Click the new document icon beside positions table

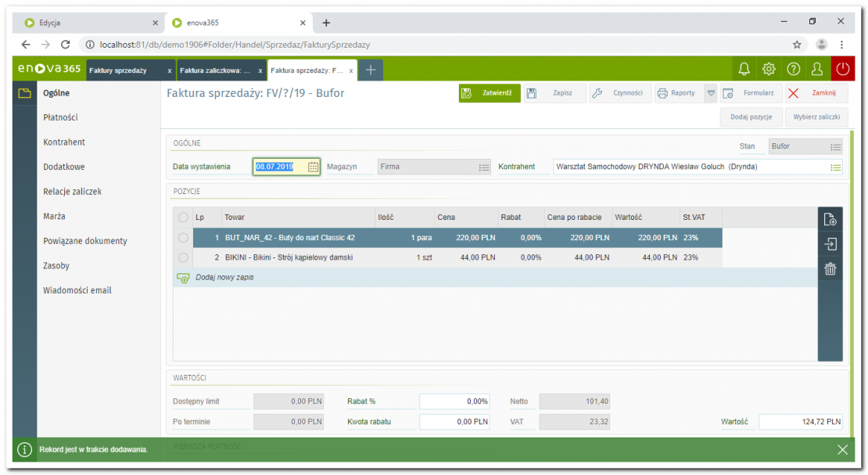click(830, 220)
